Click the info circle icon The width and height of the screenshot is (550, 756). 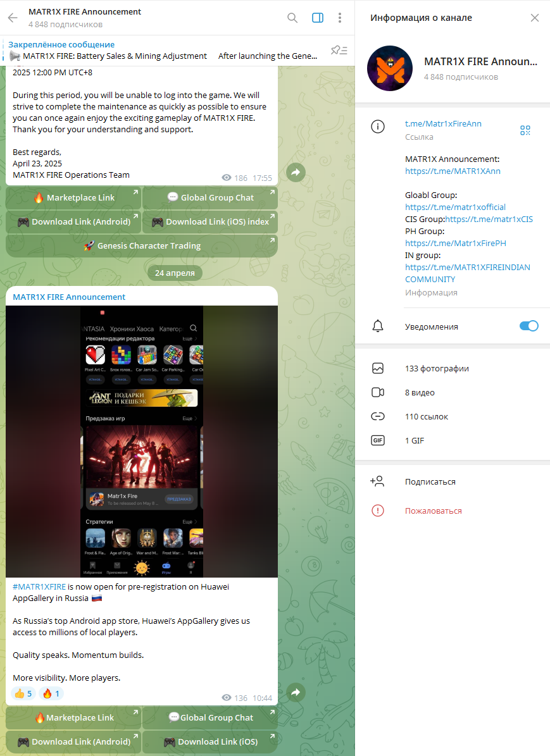pos(378,127)
